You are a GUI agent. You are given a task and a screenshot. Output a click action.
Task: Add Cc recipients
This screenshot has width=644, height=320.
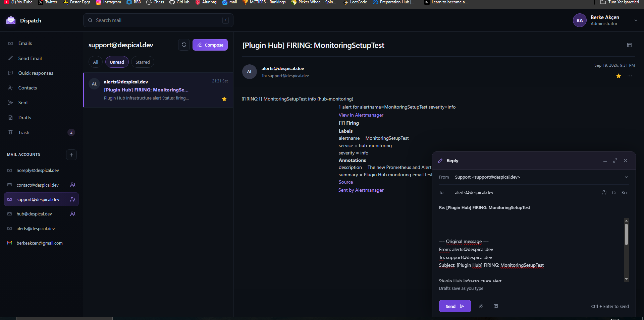[x=614, y=193]
